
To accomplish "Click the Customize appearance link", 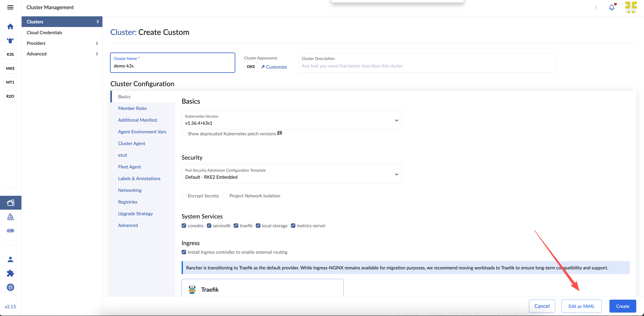I will tap(274, 67).
